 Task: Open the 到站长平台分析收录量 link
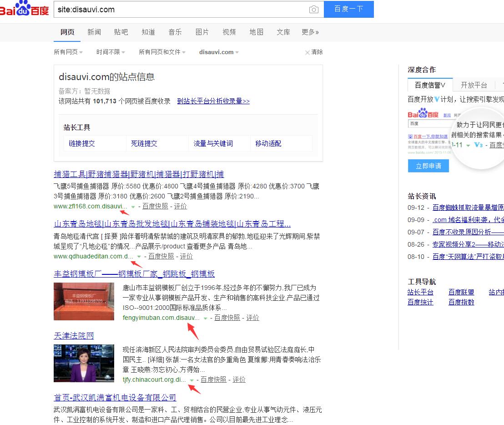click(213, 101)
